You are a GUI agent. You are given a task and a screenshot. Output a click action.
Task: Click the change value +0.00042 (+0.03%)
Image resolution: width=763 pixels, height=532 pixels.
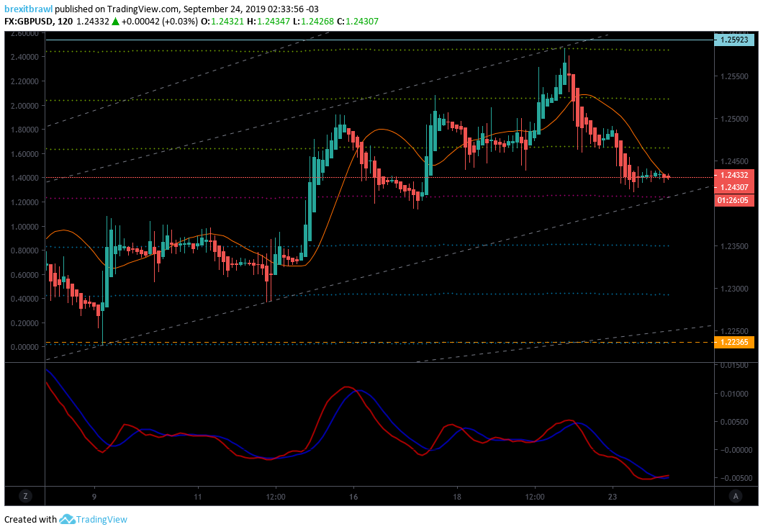[x=160, y=22]
